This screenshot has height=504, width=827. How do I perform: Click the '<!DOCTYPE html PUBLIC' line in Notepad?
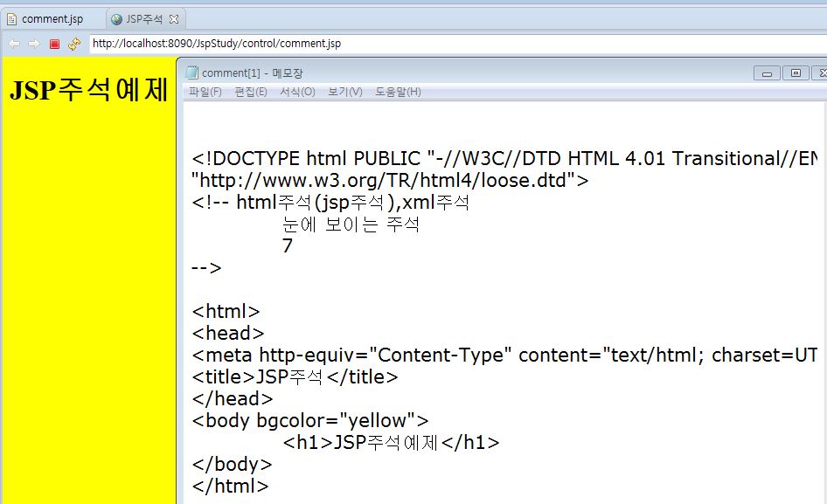coord(504,158)
